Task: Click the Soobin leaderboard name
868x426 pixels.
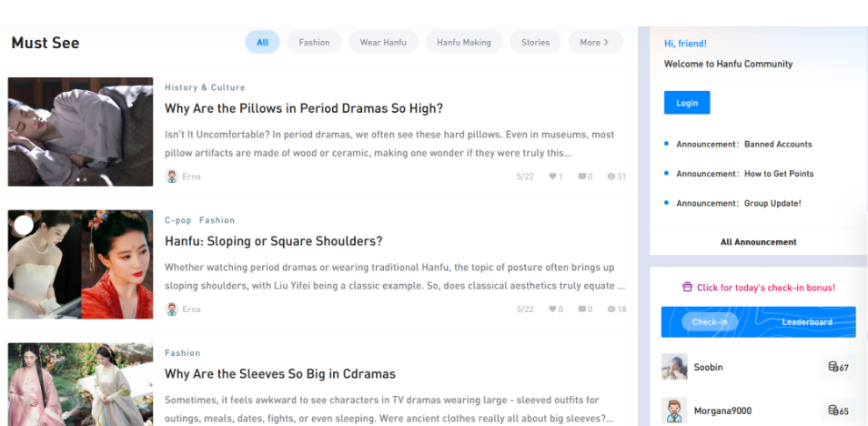Action: pos(708,367)
